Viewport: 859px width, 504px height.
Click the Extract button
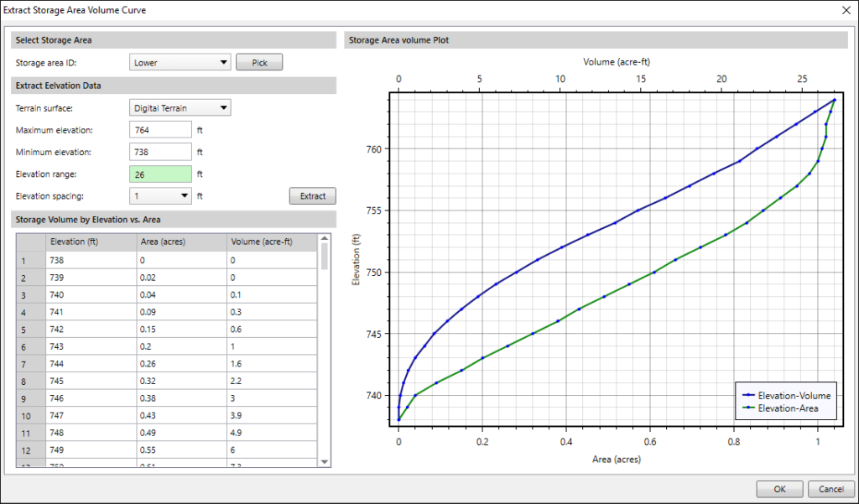(312, 195)
